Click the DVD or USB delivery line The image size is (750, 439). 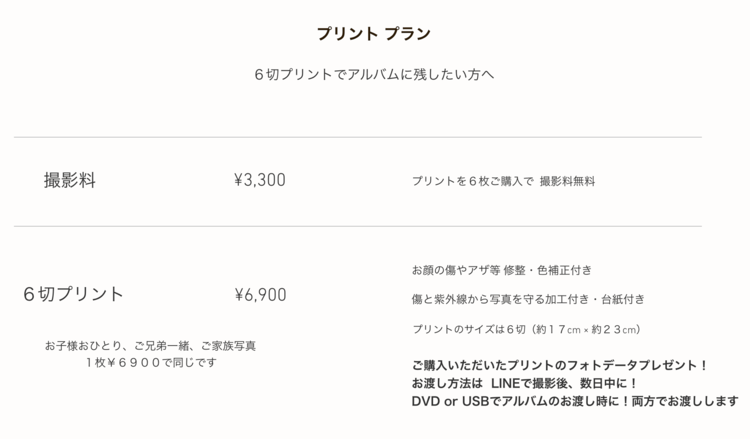[575, 401]
